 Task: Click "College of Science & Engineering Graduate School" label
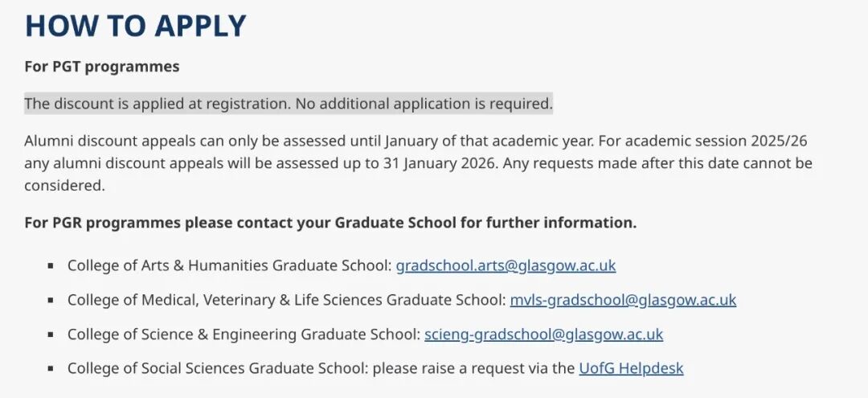[244, 334]
